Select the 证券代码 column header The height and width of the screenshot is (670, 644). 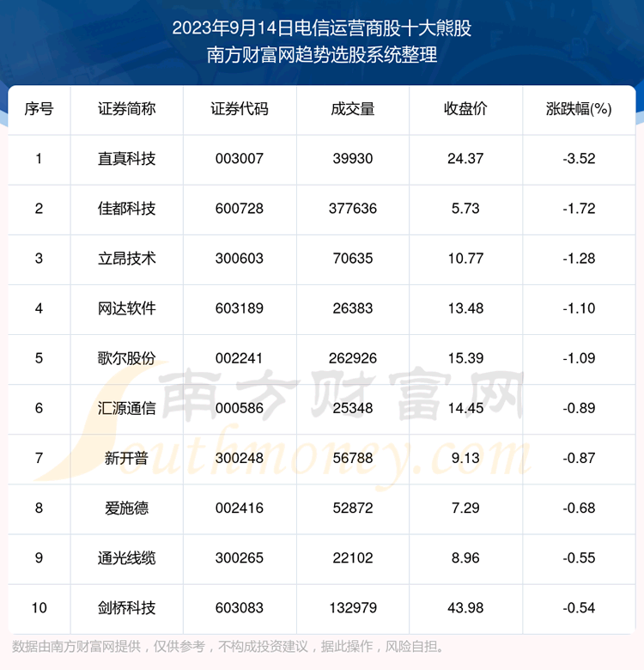[240, 109]
